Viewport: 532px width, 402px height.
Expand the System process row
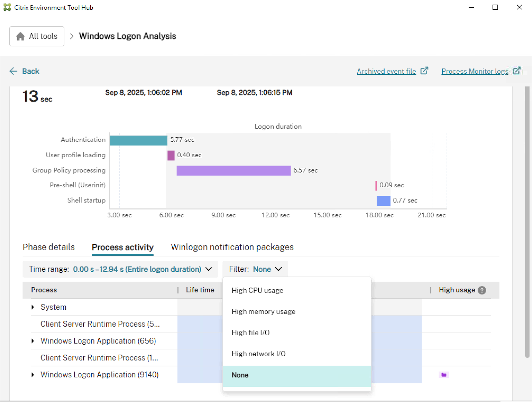click(x=33, y=307)
